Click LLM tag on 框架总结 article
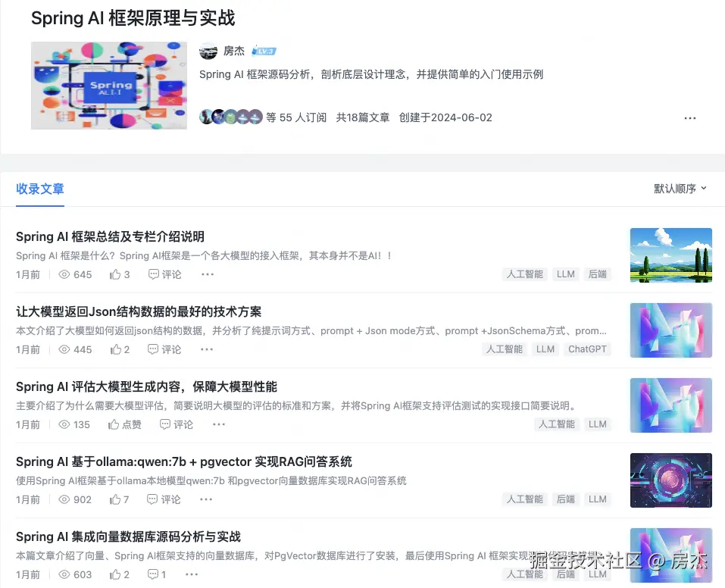725x588 pixels. tap(565, 274)
